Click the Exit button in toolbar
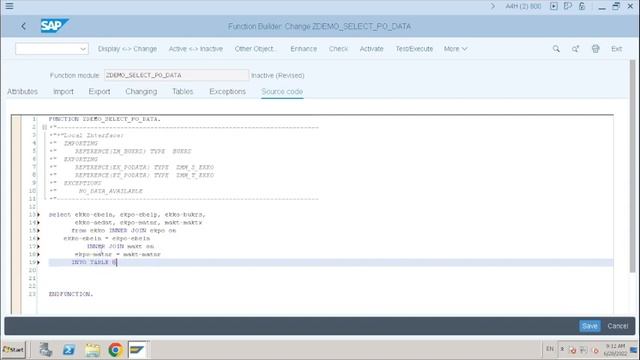Screen dimensions: 640x360 coord(616,49)
